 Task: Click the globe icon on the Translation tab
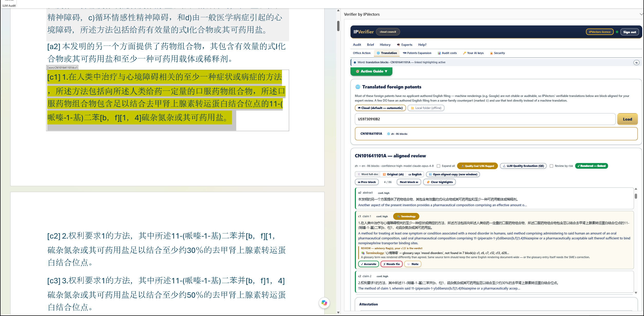click(378, 53)
